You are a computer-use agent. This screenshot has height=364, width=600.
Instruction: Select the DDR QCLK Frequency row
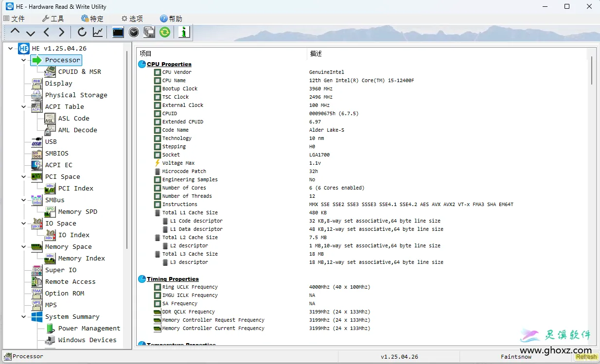(x=362, y=312)
